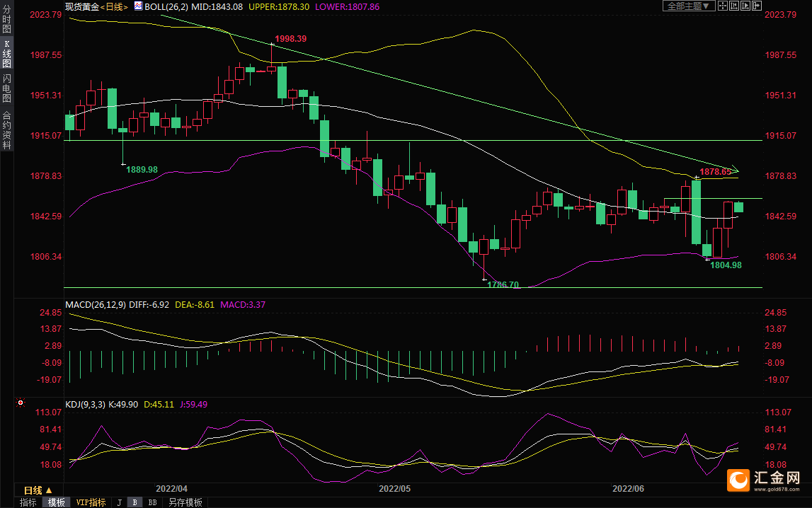Viewport: 812px width, 508px height.
Task: Click the play-arrow chart icon
Action: (745, 6)
